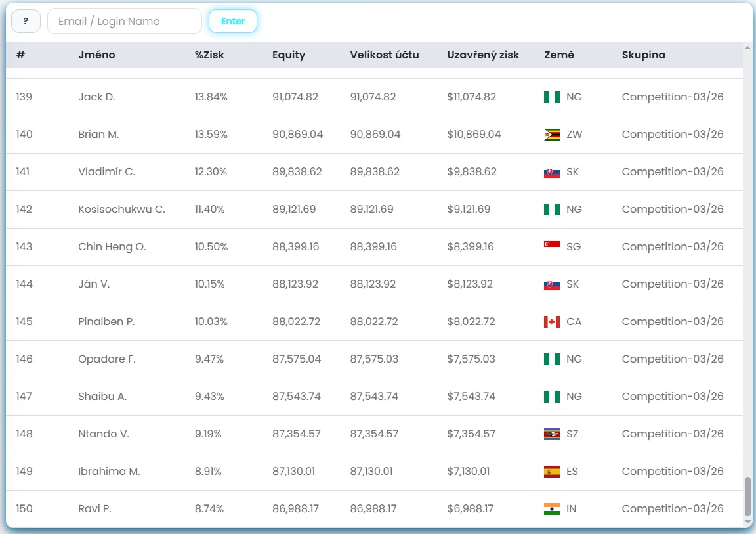The height and width of the screenshot is (534, 756).
Task: Click the vertical scrollbar thumb
Action: tap(747, 497)
